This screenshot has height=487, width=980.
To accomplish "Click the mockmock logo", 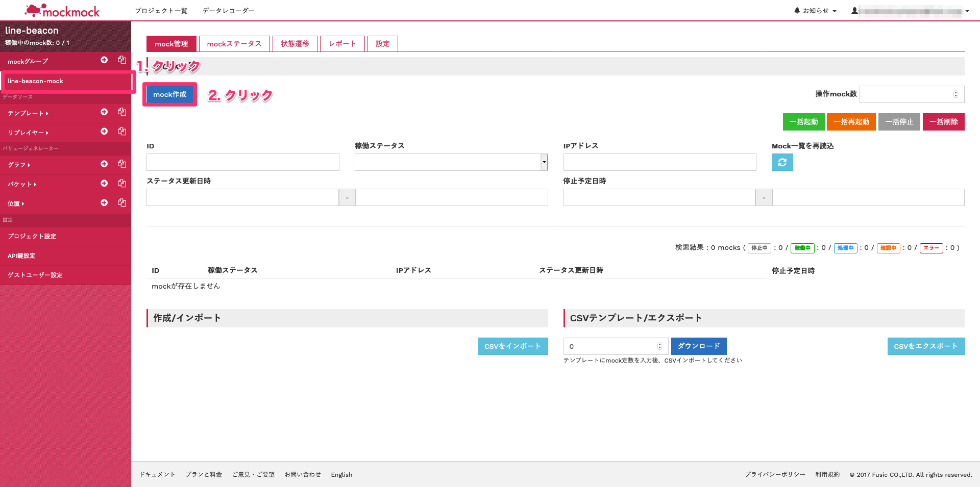I will [x=62, y=10].
